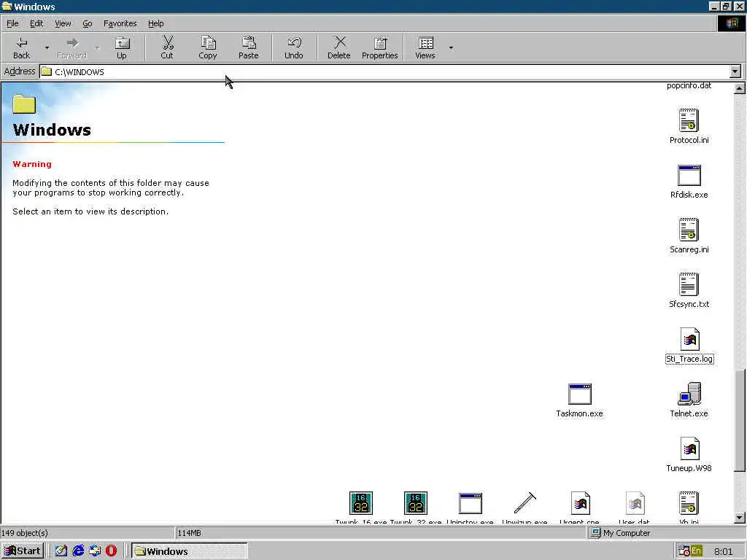
Task: Click the vertical scrollbar thumb
Action: (x=740, y=419)
